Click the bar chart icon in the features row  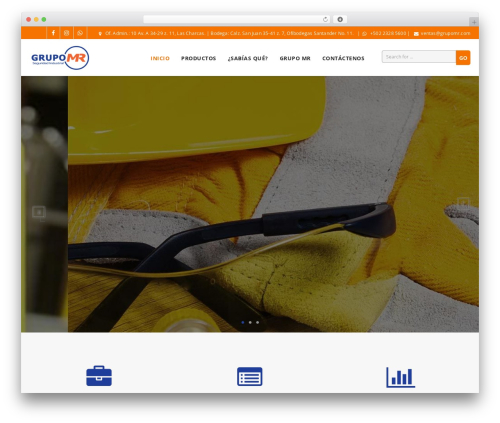point(401,377)
